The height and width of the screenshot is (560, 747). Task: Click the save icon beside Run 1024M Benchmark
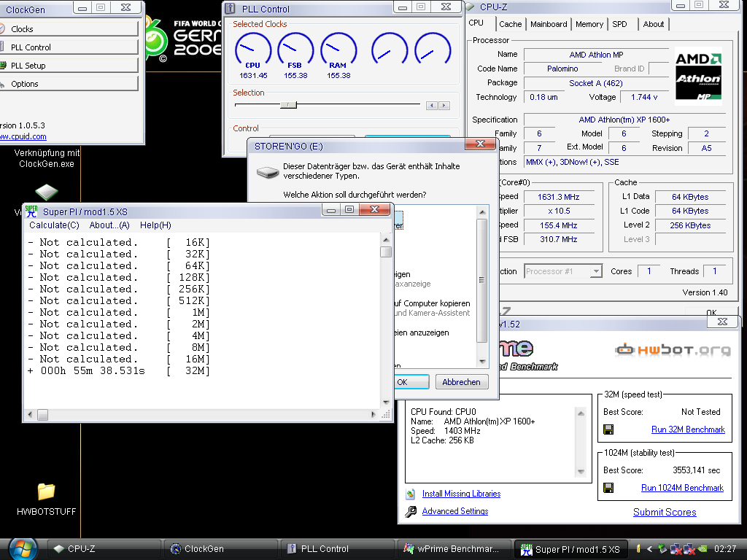point(608,488)
